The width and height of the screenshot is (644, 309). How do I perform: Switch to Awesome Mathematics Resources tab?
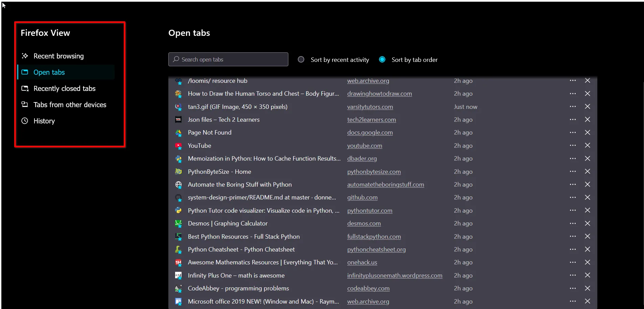tap(263, 262)
